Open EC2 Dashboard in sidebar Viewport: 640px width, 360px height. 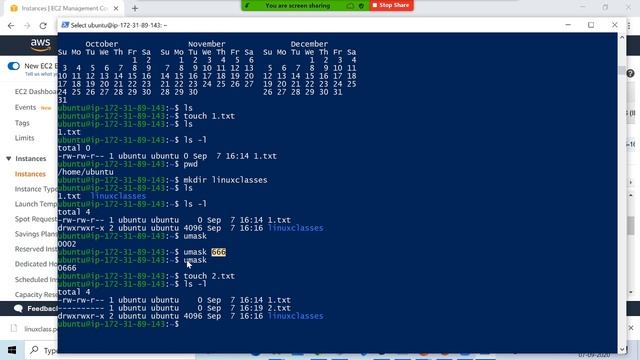(36, 91)
